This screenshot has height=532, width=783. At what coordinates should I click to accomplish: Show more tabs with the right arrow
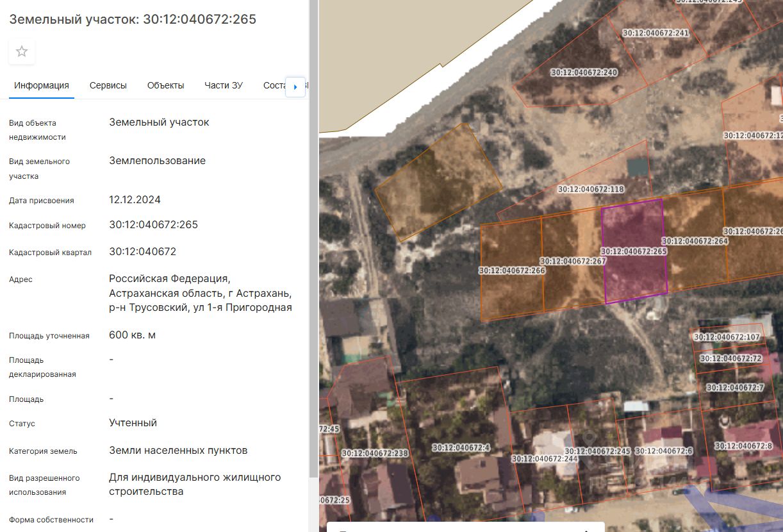point(295,87)
